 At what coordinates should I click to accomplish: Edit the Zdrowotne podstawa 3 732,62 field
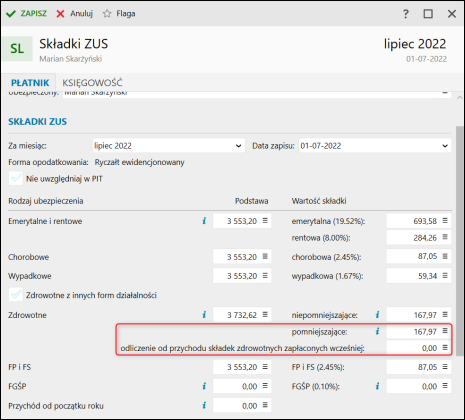pyautogui.click(x=242, y=315)
